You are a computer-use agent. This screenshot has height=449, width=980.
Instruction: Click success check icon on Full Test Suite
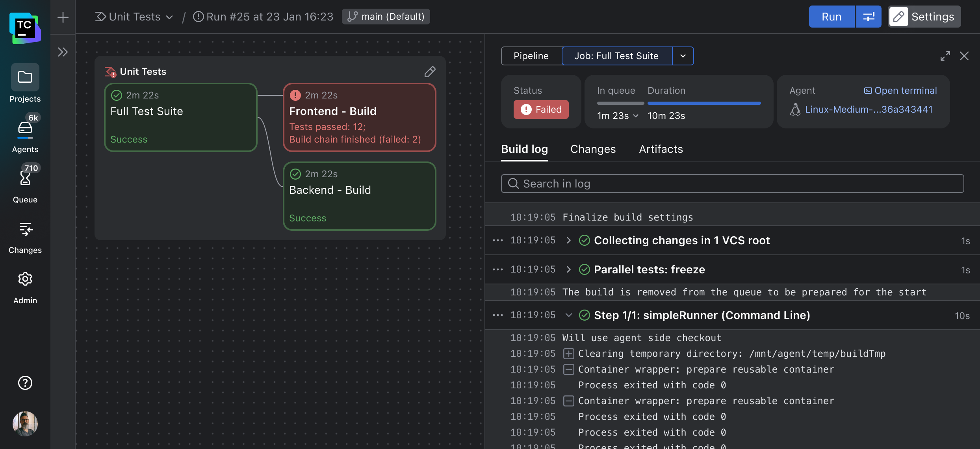click(117, 95)
